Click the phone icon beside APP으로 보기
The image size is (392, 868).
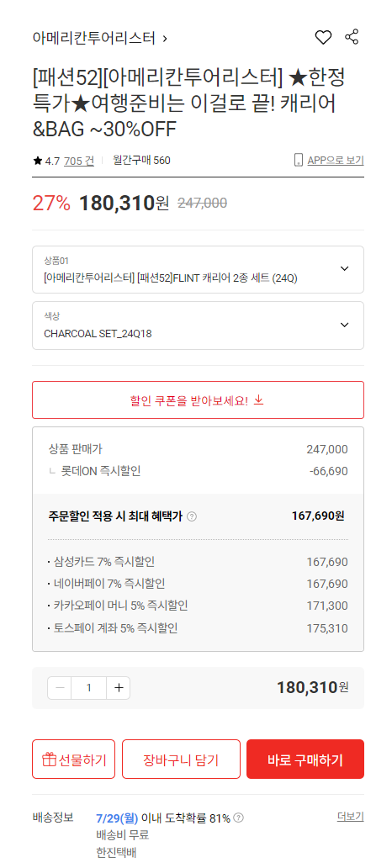tap(299, 161)
